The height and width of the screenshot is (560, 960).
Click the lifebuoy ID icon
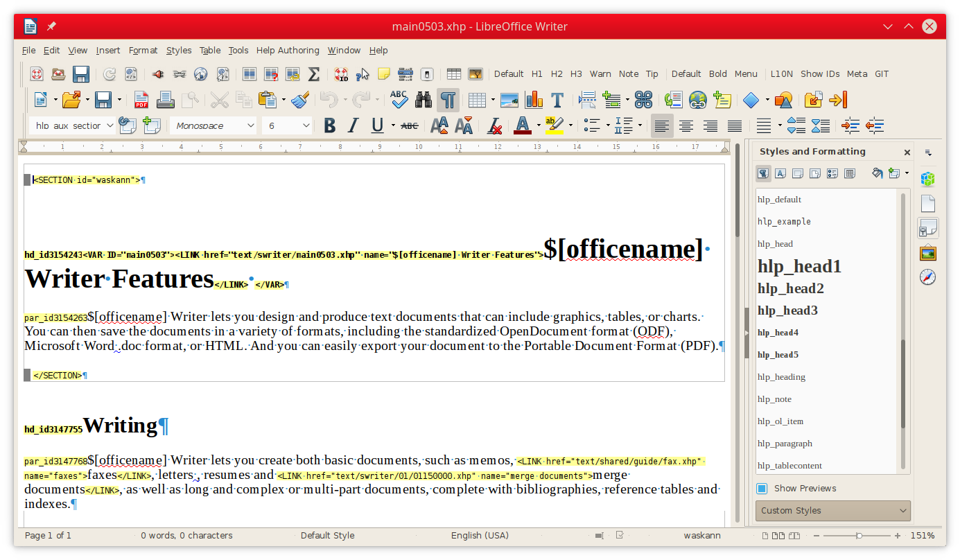pyautogui.click(x=341, y=74)
